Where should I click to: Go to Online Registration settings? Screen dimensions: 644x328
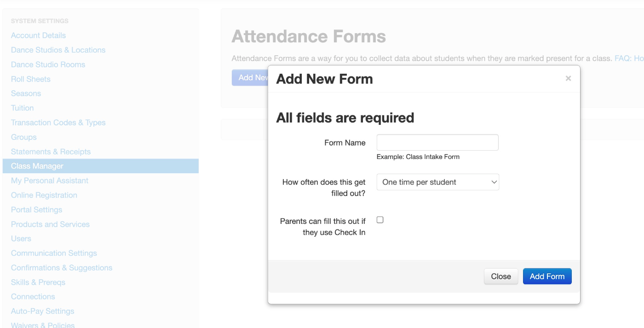coord(44,195)
